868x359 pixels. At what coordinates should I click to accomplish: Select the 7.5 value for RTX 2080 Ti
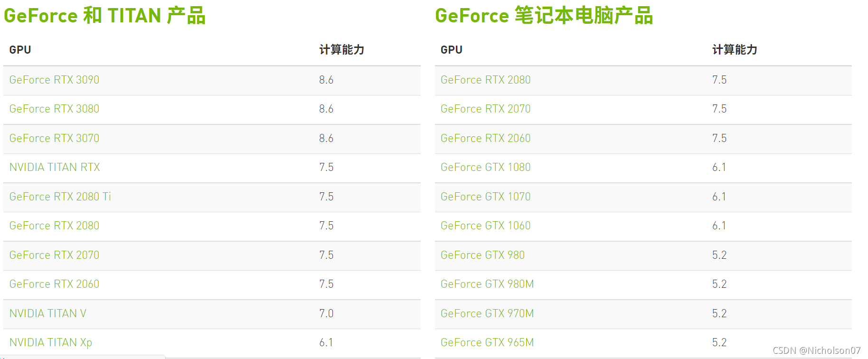pyautogui.click(x=326, y=197)
